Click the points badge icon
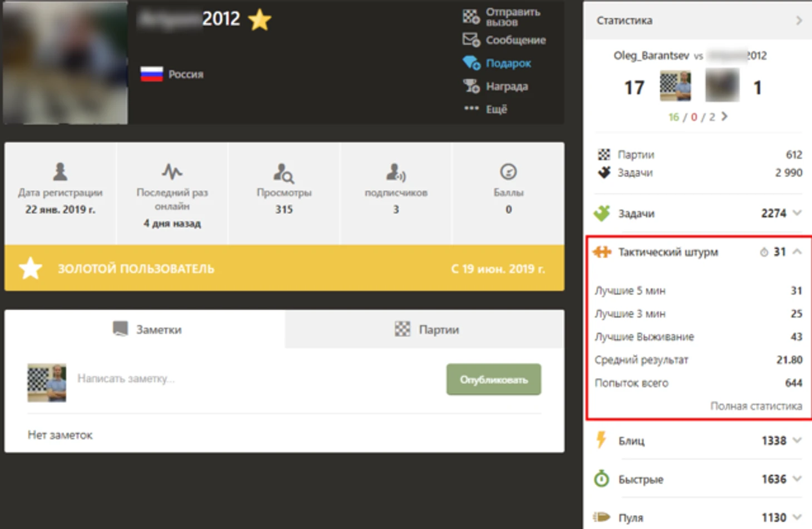 coord(508,171)
